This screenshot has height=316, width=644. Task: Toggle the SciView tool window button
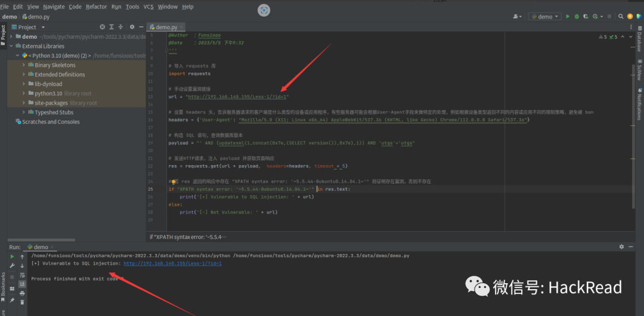tap(639, 69)
